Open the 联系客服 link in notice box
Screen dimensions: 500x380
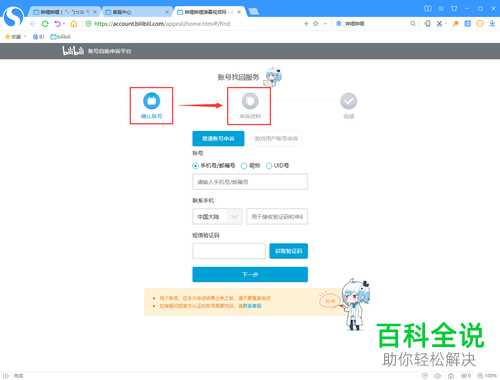[x=252, y=306]
